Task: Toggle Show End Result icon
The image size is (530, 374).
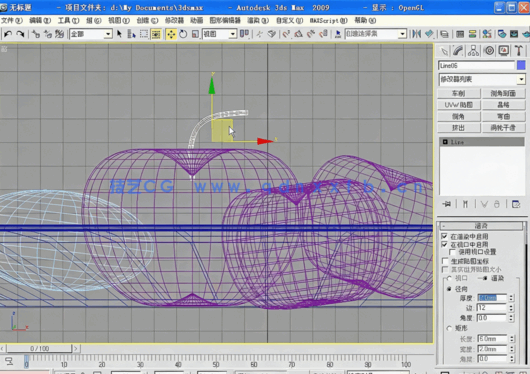Action: (465, 204)
